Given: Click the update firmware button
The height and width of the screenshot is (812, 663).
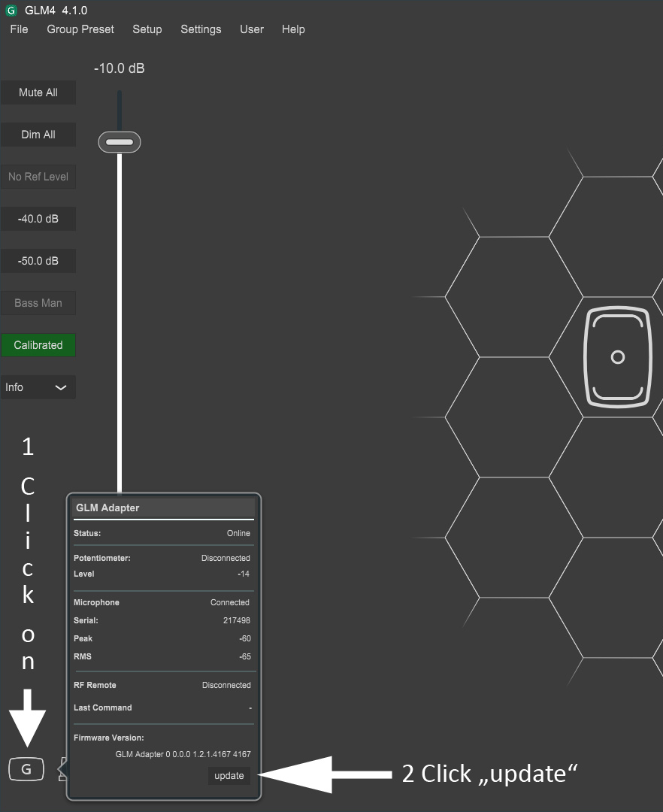Looking at the screenshot, I should click(x=229, y=776).
